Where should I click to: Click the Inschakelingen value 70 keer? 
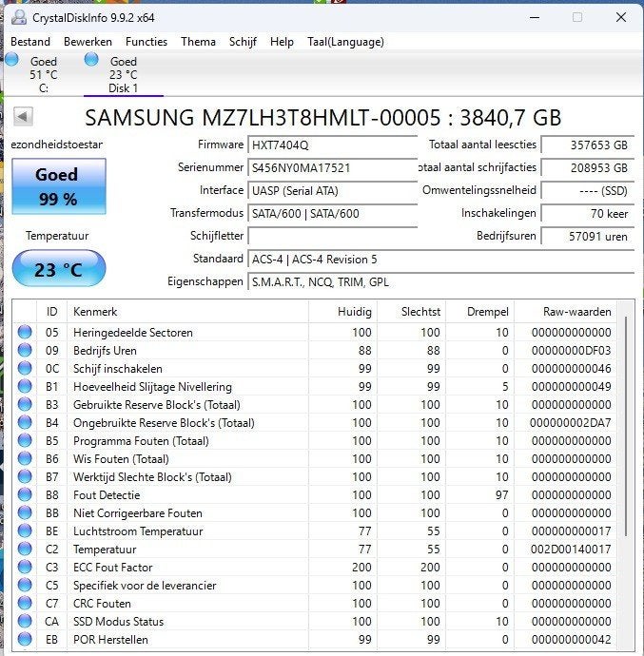coord(588,214)
